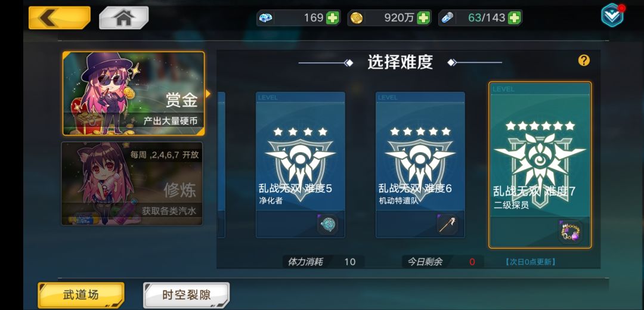Click the yellow back arrow button
This screenshot has height=310, width=644.
60,18
